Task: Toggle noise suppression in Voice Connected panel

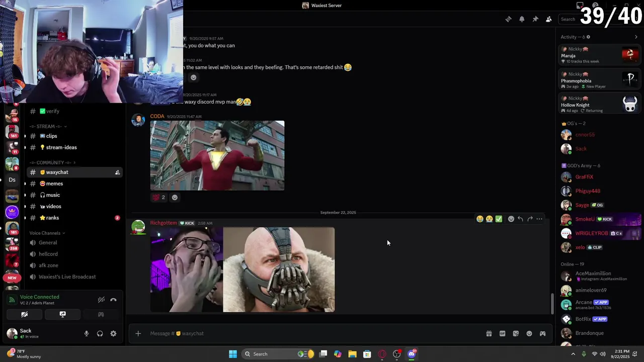Action: (101, 300)
